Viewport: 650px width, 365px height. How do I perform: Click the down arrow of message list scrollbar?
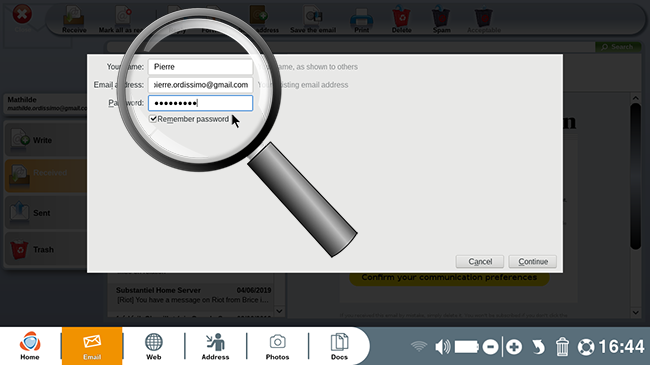tap(279, 311)
